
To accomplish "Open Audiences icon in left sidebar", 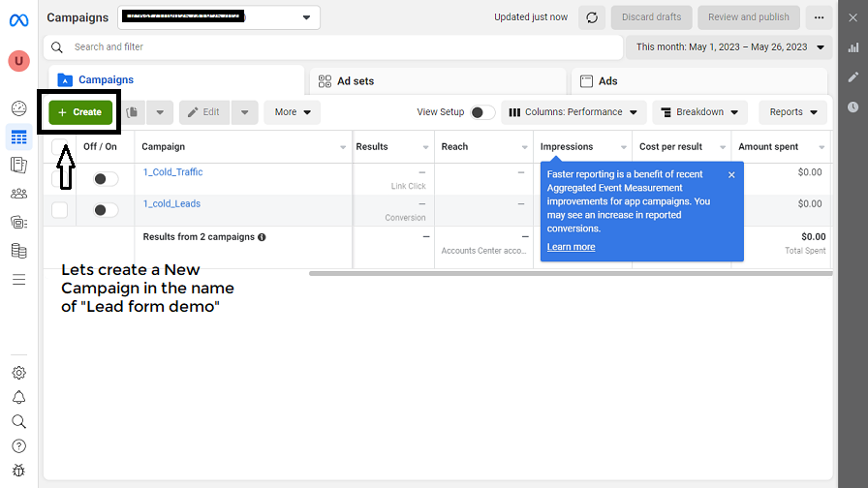I will pyautogui.click(x=18, y=194).
